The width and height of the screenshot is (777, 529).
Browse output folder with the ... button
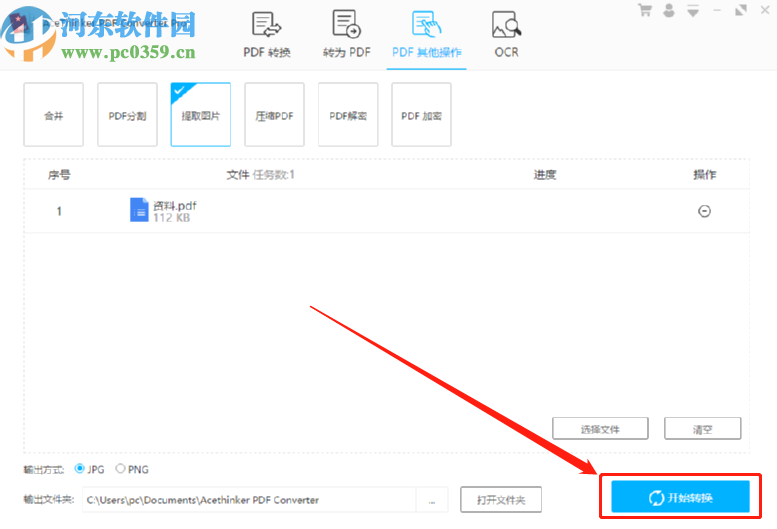tap(432, 500)
